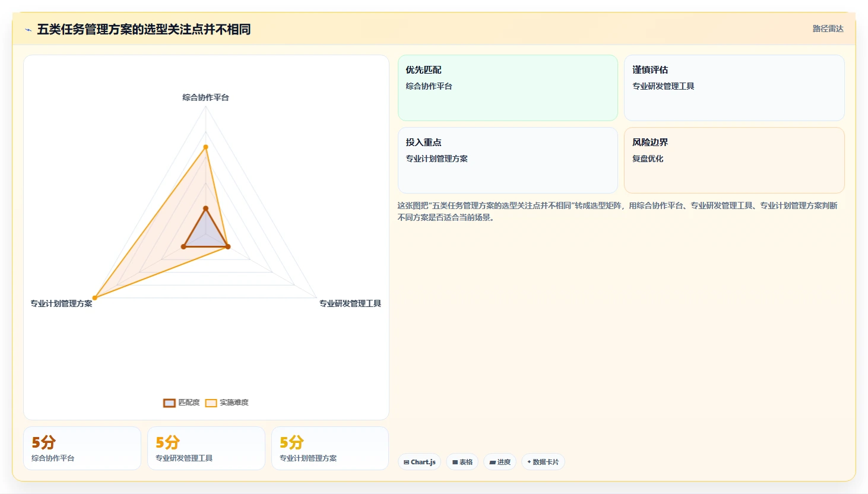This screenshot has height=494, width=868.
Task: Click the 路径雷达 label in header
Action: 828,28
